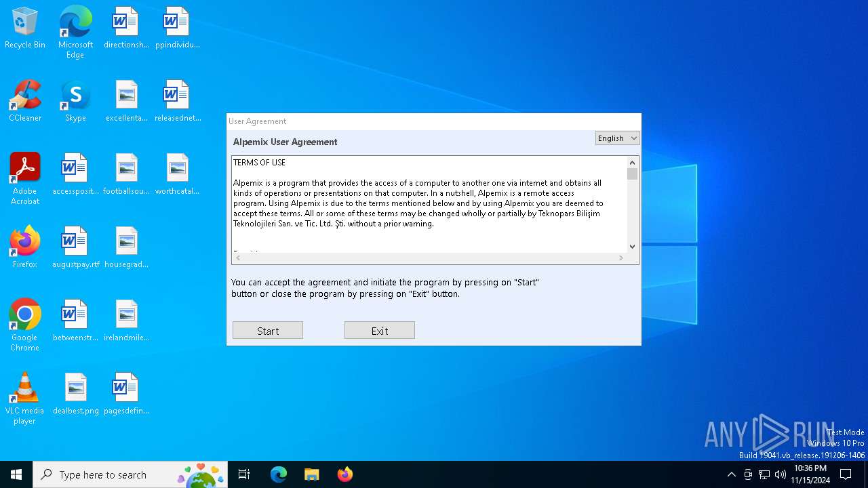
Task: Select the Microsoft Edge desktop shortcut
Action: (75, 32)
